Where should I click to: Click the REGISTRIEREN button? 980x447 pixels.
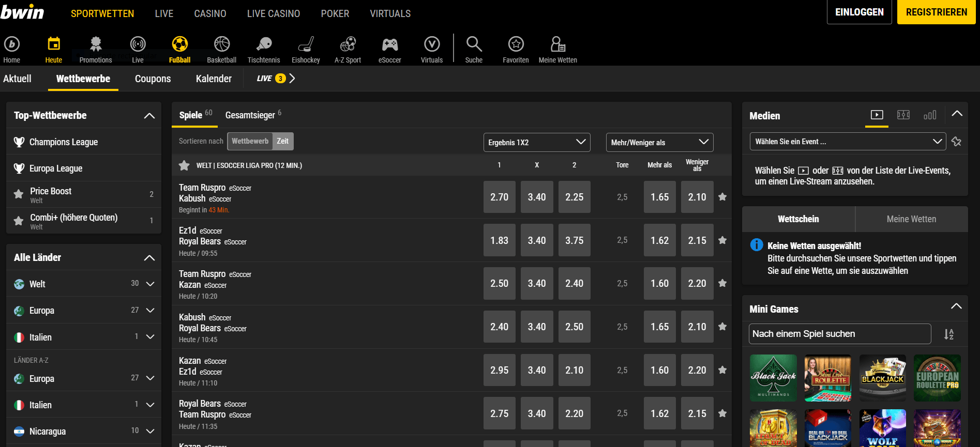coord(937,12)
